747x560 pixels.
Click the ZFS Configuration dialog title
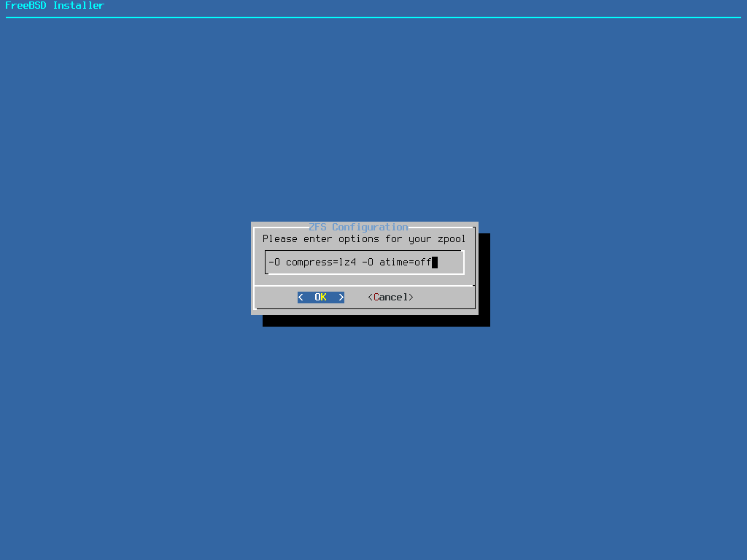click(x=358, y=227)
